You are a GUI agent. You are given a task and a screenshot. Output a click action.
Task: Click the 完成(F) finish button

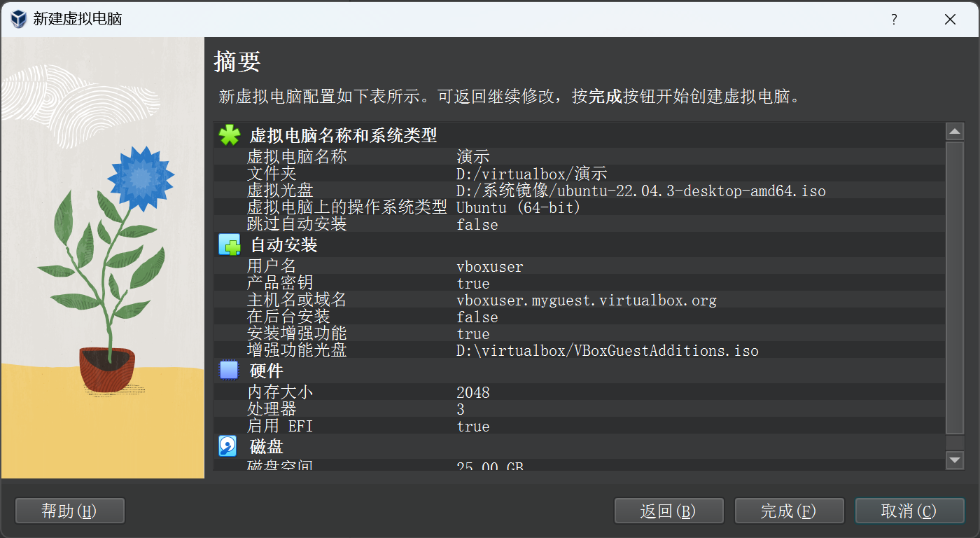[789, 511]
